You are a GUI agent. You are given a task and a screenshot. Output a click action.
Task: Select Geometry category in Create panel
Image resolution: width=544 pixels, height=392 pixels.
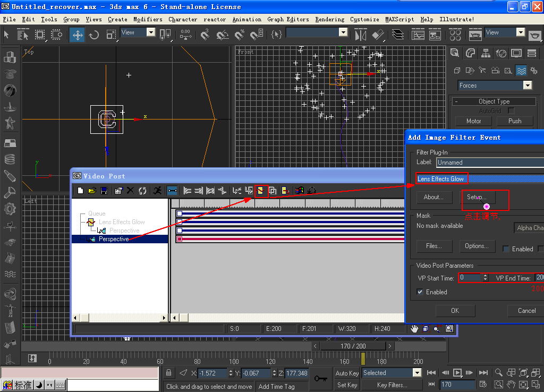coord(457,71)
